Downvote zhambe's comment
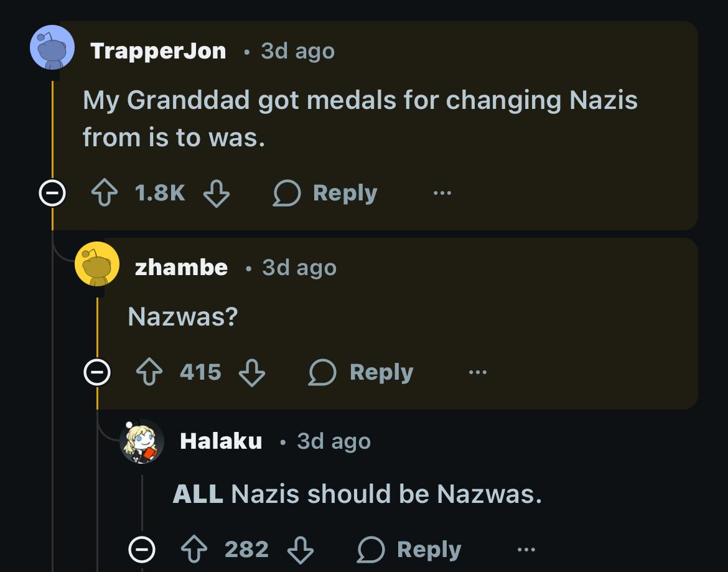The image size is (728, 572). [x=253, y=372]
